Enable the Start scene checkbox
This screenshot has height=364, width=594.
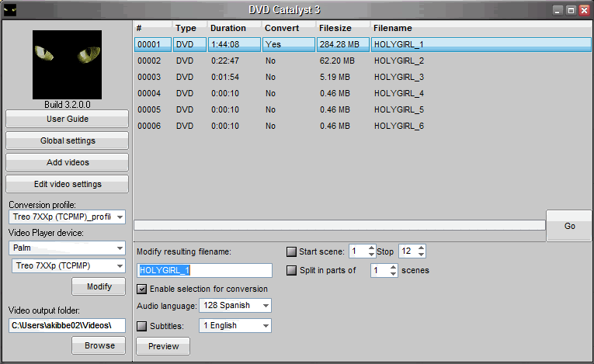(x=292, y=251)
